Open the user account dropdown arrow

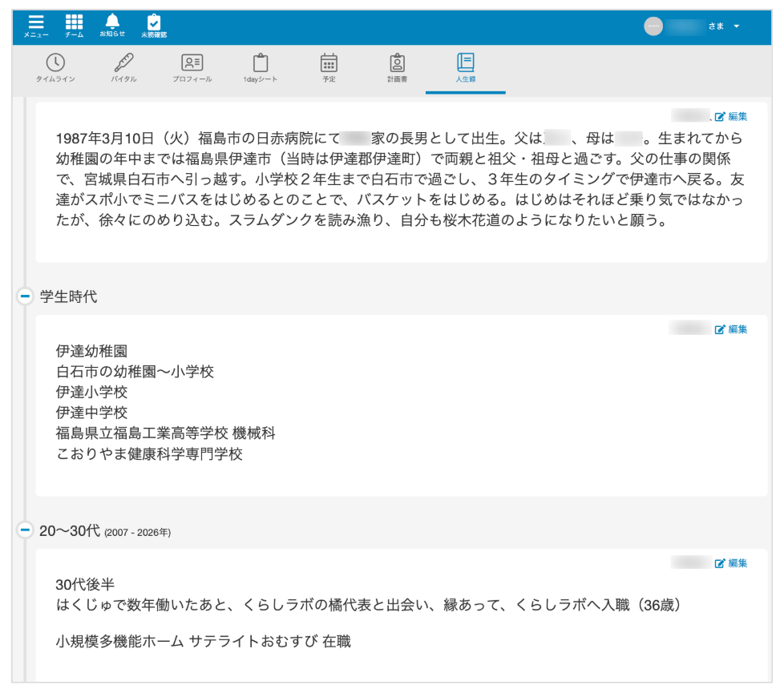click(737, 26)
